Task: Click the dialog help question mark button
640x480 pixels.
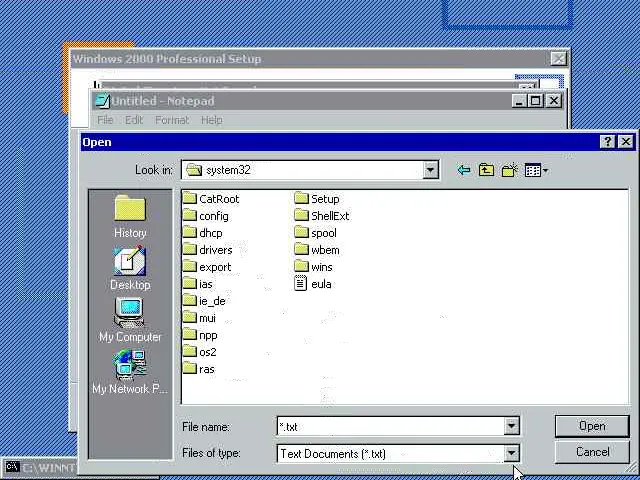Action: [x=607, y=142]
